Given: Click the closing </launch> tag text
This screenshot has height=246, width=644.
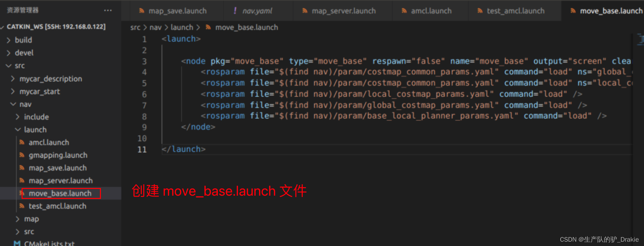Looking at the screenshot, I should (x=184, y=149).
